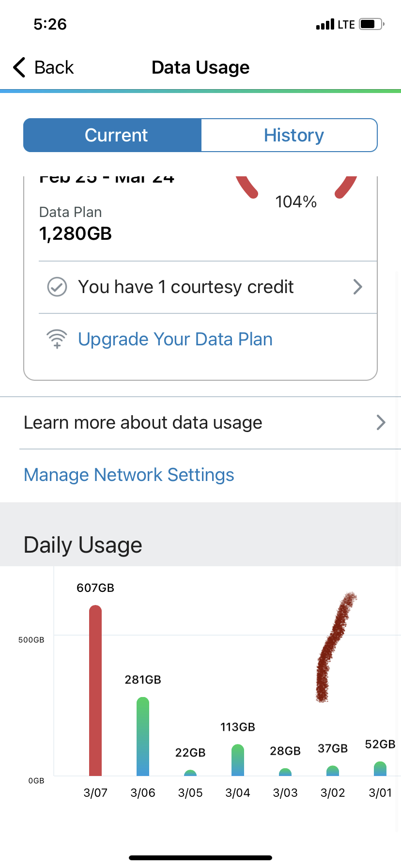Tap the back chevron arrow icon

(19, 67)
